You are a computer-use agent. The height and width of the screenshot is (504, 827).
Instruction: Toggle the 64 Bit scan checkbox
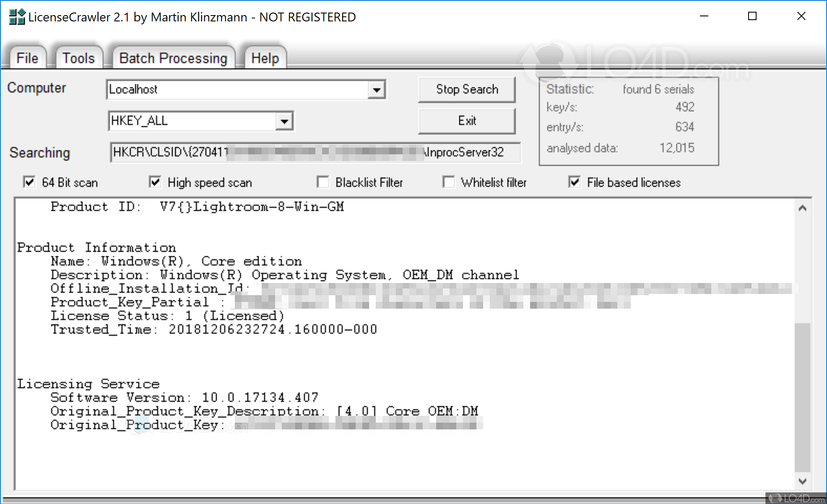click(29, 182)
